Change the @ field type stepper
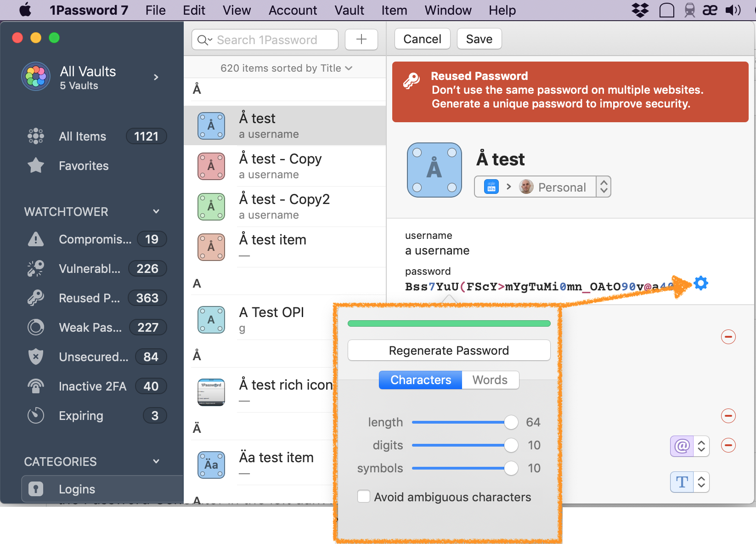The height and width of the screenshot is (544, 756). coord(701,446)
